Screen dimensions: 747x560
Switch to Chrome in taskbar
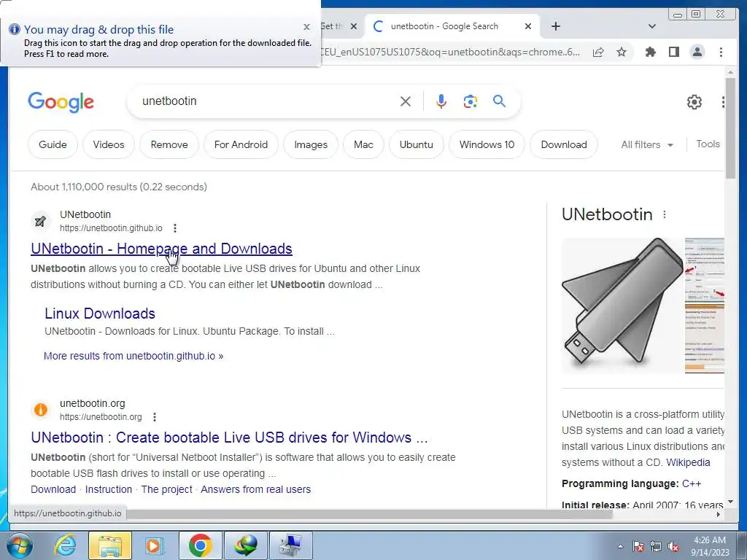(200, 545)
